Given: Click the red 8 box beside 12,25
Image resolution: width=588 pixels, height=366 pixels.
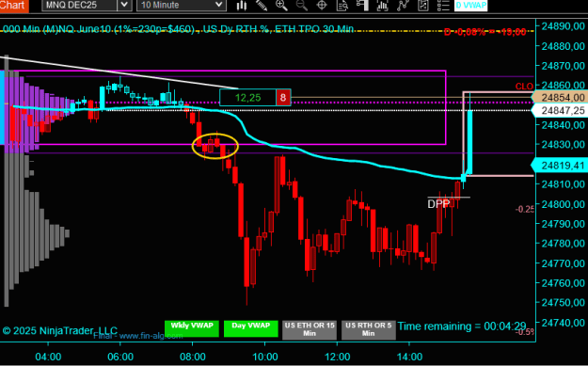Looking at the screenshot, I should 283,98.
